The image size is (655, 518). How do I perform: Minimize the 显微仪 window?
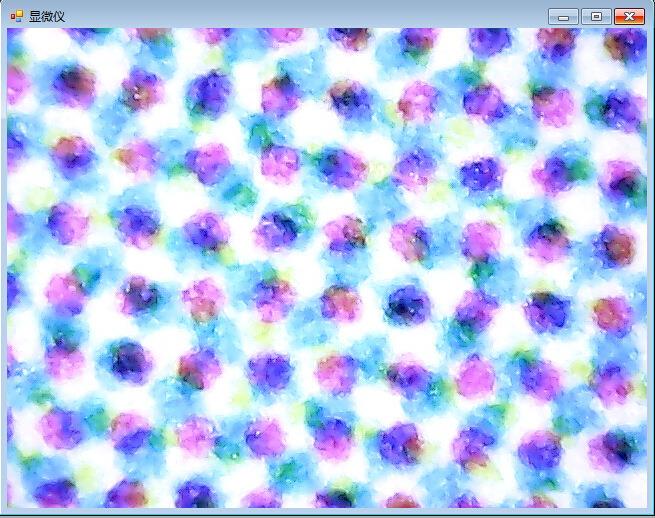tap(564, 17)
